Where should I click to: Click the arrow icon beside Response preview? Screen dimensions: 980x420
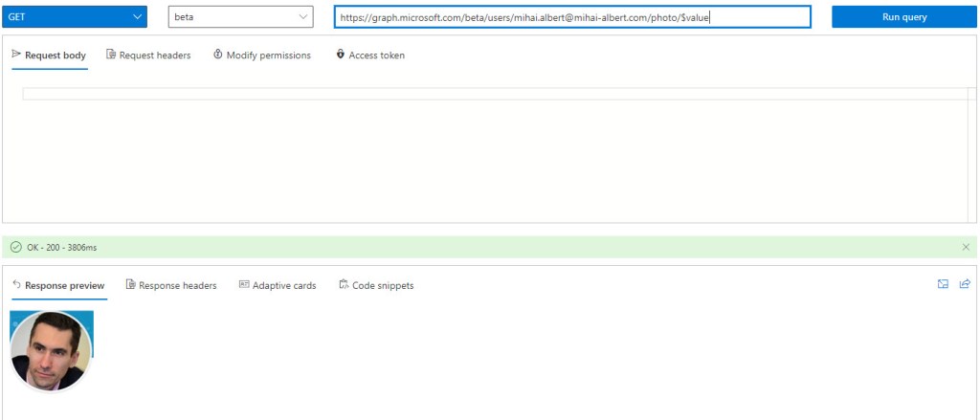tap(16, 285)
